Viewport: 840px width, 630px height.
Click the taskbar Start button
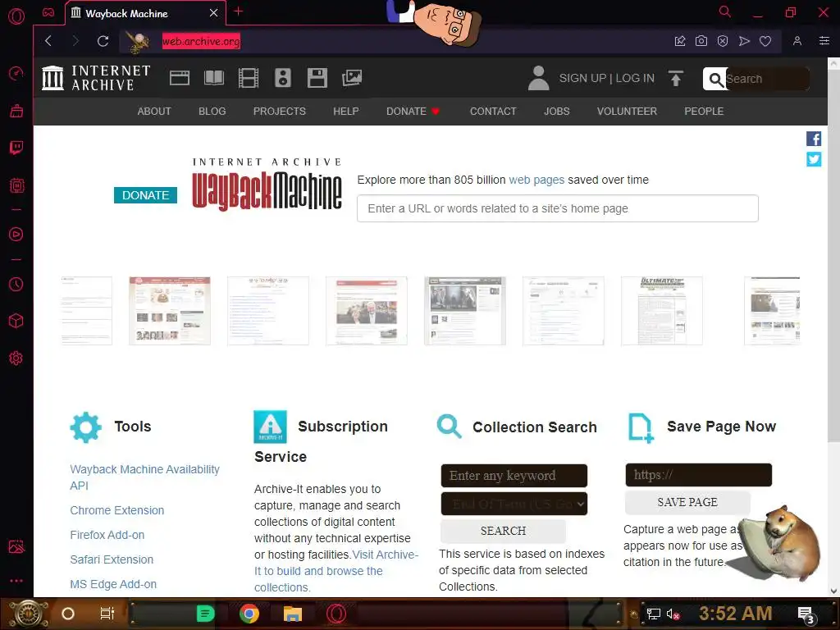coord(29,614)
